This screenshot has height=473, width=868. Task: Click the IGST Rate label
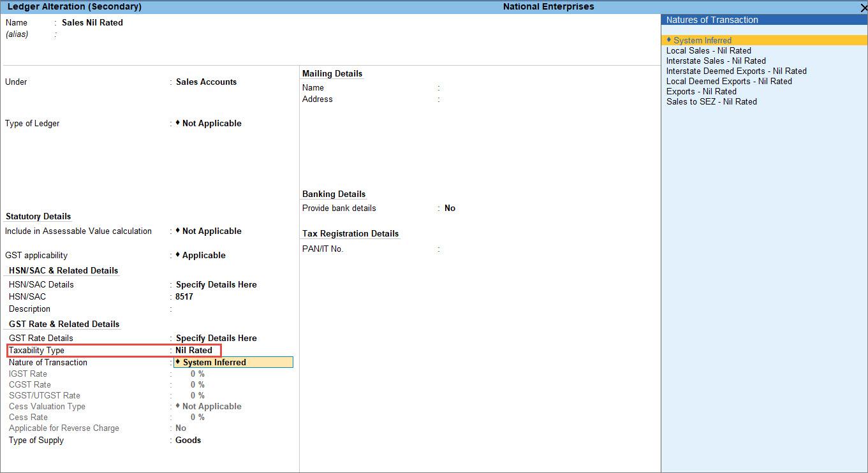click(28, 374)
